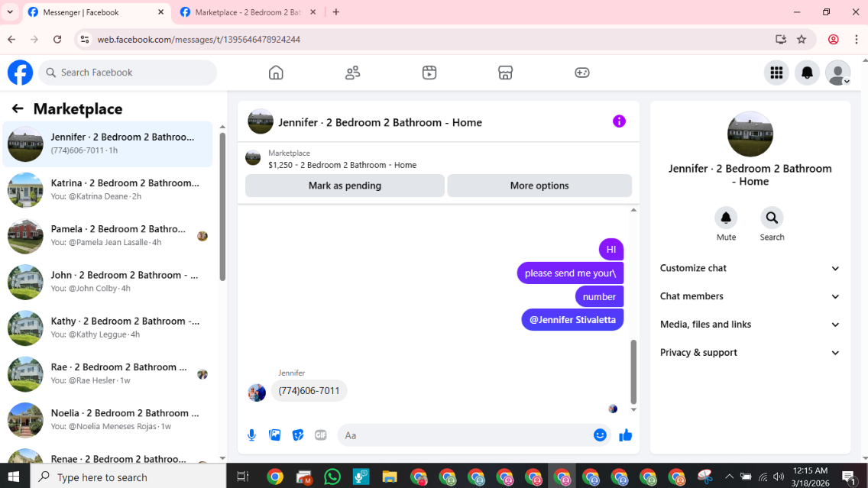Viewport: 868px width, 488px height.
Task: Open Kathy 2 Bedroom conversation
Action: pyautogui.click(x=108, y=328)
